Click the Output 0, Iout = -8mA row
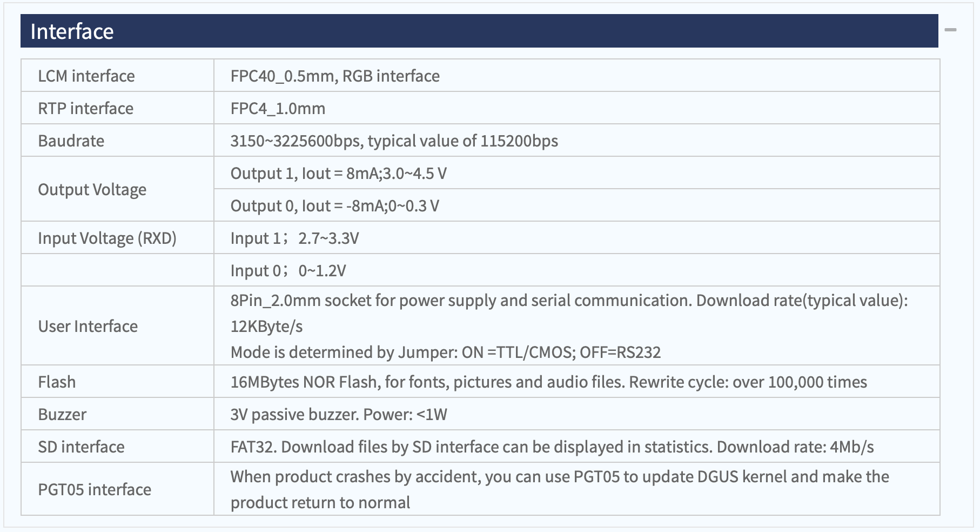Image resolution: width=980 pixels, height=532 pixels. point(576,205)
